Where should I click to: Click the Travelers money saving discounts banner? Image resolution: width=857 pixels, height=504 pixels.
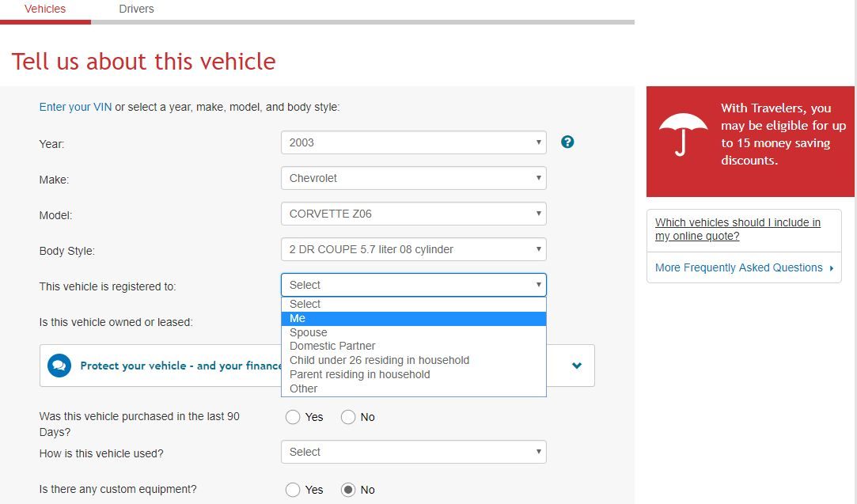click(750, 142)
